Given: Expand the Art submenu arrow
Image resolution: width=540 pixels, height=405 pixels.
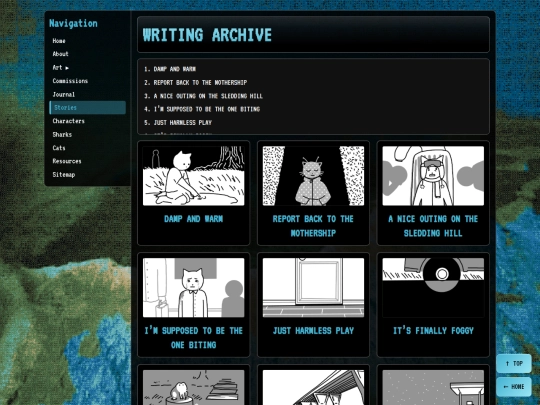Looking at the screenshot, I should (x=67, y=68).
